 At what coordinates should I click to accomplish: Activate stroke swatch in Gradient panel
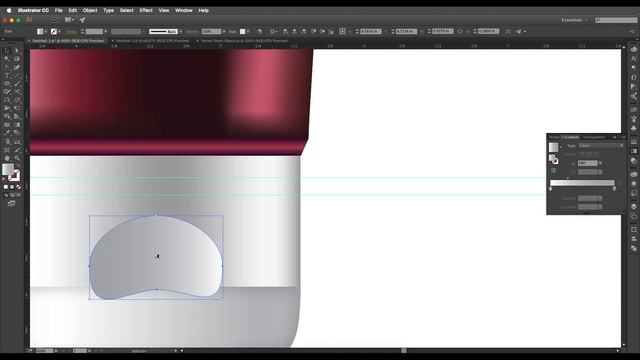tap(555, 161)
